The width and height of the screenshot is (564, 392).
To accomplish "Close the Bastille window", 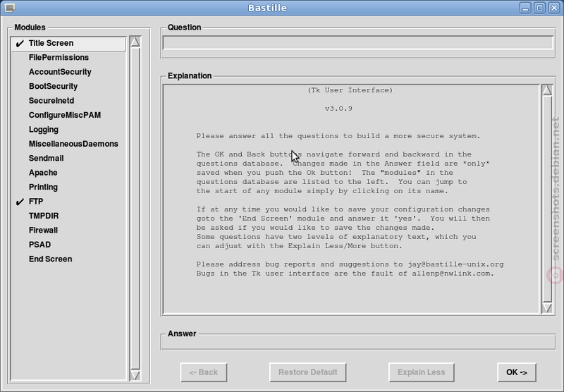I will point(554,8).
